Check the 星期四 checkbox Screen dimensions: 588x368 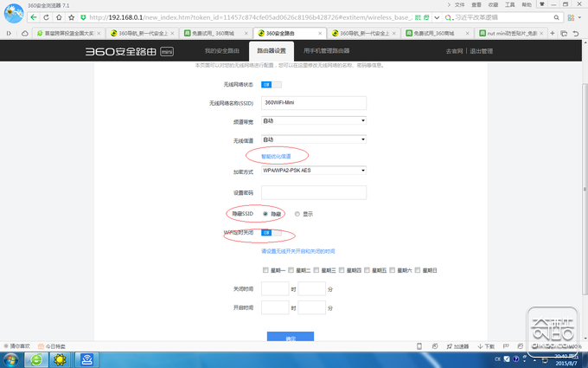[342, 270]
